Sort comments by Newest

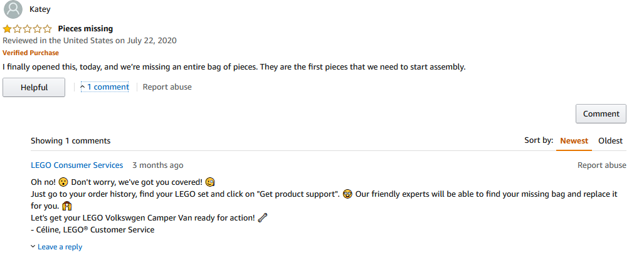point(574,141)
